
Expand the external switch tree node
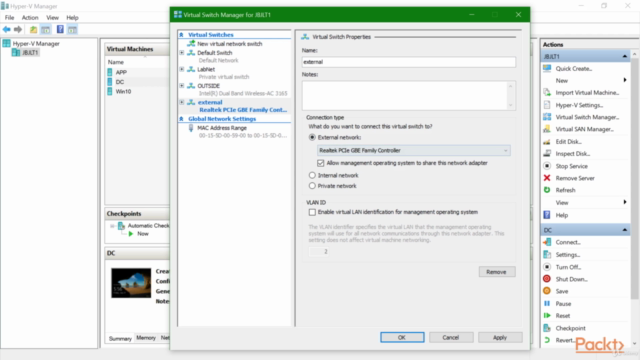coord(182,102)
